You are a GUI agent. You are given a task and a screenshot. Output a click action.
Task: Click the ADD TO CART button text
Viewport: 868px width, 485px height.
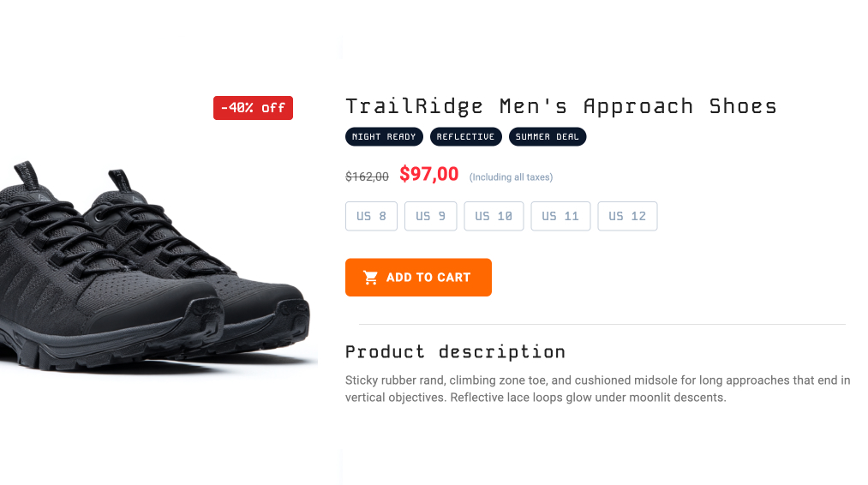click(x=428, y=278)
